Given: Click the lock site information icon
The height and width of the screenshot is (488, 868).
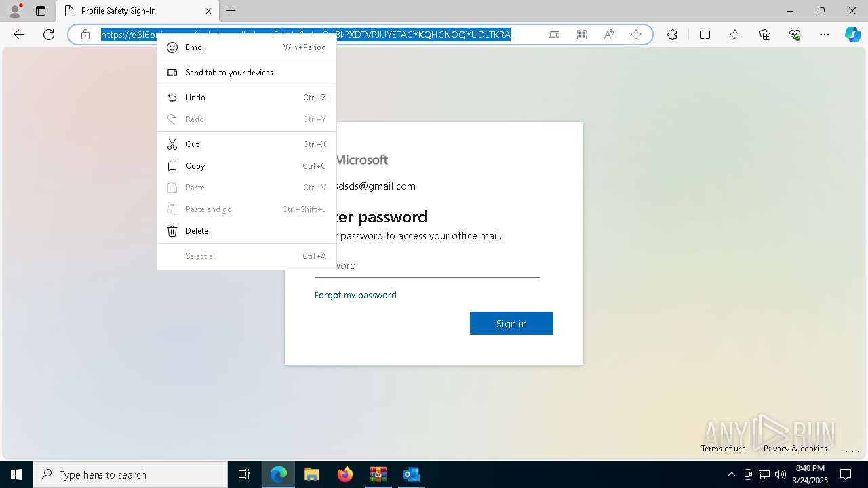Looking at the screenshot, I should pyautogui.click(x=85, y=35).
